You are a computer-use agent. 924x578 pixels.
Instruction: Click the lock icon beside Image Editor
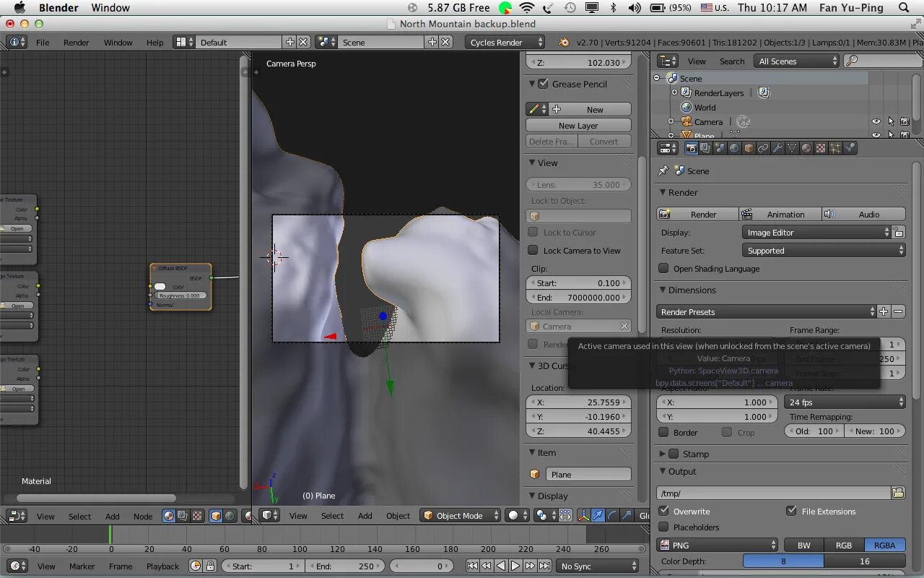tap(898, 233)
